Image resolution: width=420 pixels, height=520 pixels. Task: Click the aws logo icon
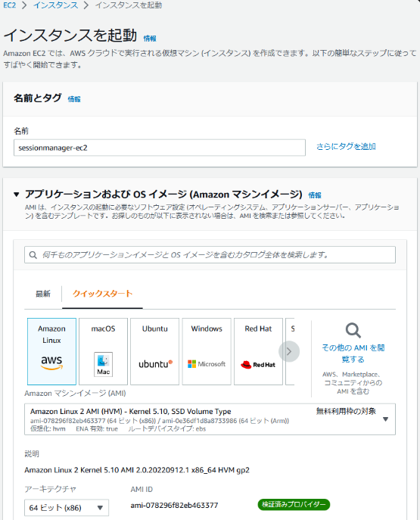(x=51, y=363)
